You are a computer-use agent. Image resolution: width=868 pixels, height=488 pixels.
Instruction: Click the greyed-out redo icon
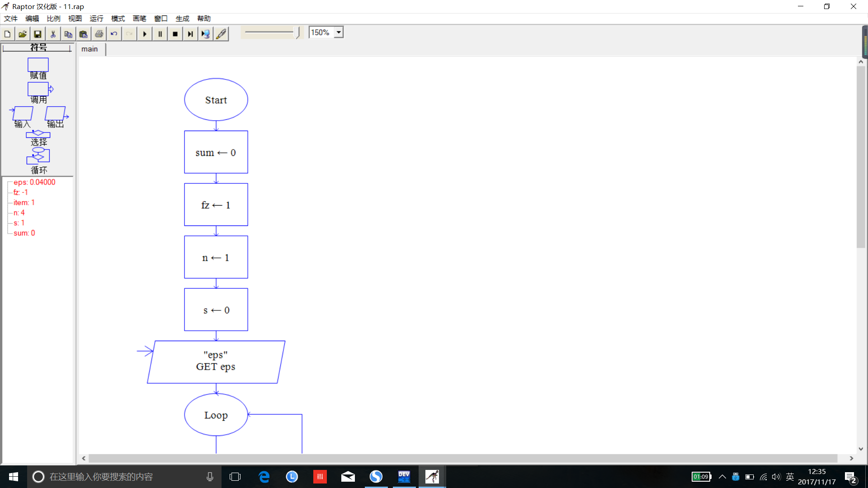click(x=129, y=34)
